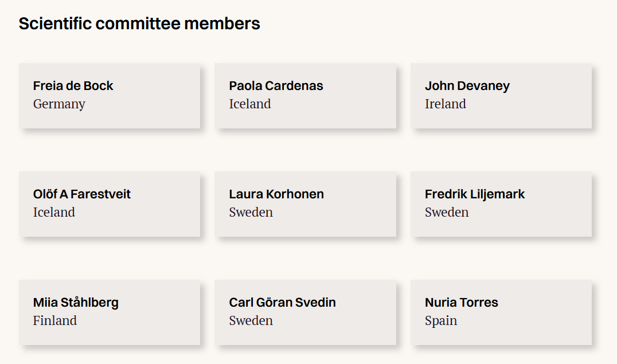Click the Olöf A Farestveit name
Viewport: 617px width, 364px height.
tap(81, 194)
